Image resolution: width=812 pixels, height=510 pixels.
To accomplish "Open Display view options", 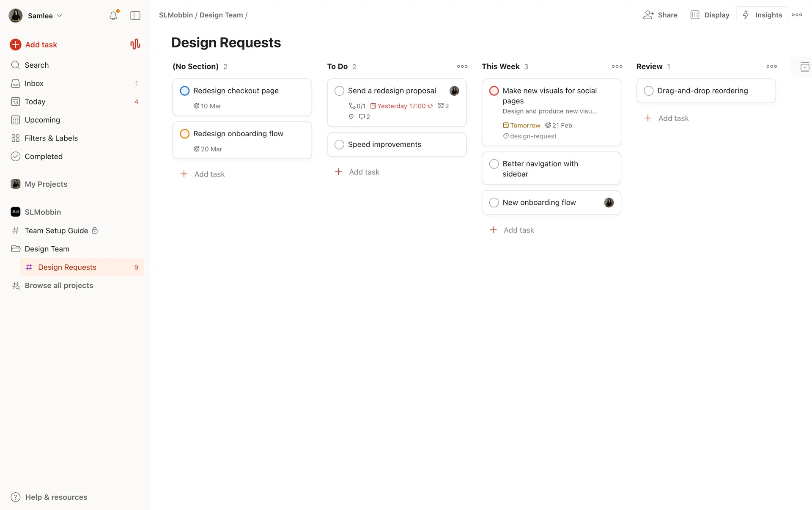I will click(710, 15).
